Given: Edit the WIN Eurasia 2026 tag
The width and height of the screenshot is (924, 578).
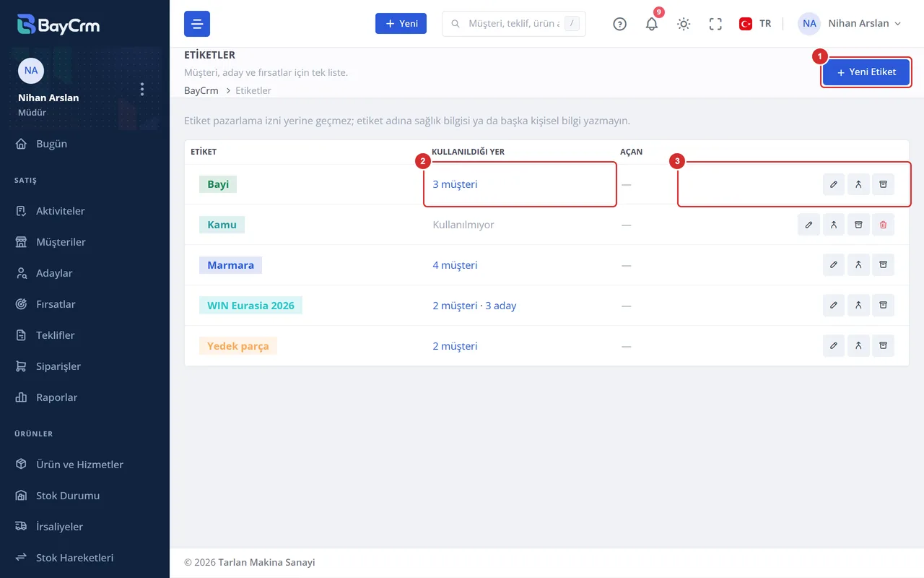Looking at the screenshot, I should 834,306.
